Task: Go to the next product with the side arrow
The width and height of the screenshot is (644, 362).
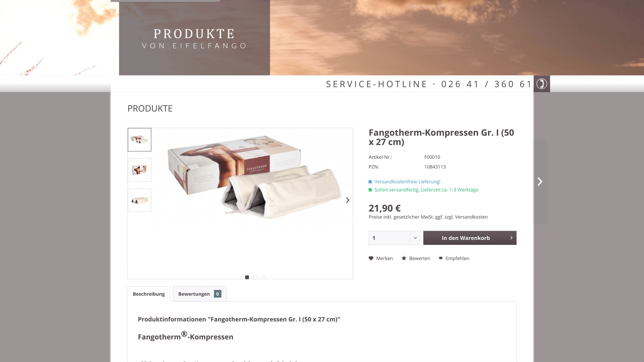Action: [540, 182]
